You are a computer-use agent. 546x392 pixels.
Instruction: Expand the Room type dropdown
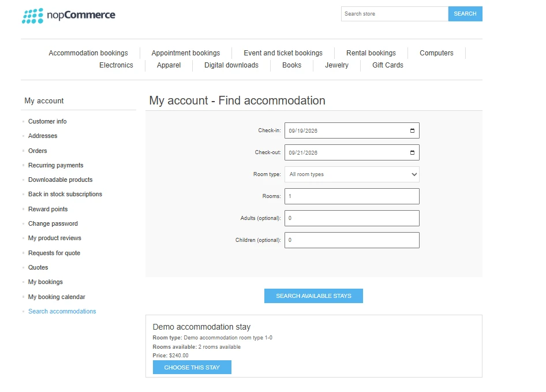point(351,174)
